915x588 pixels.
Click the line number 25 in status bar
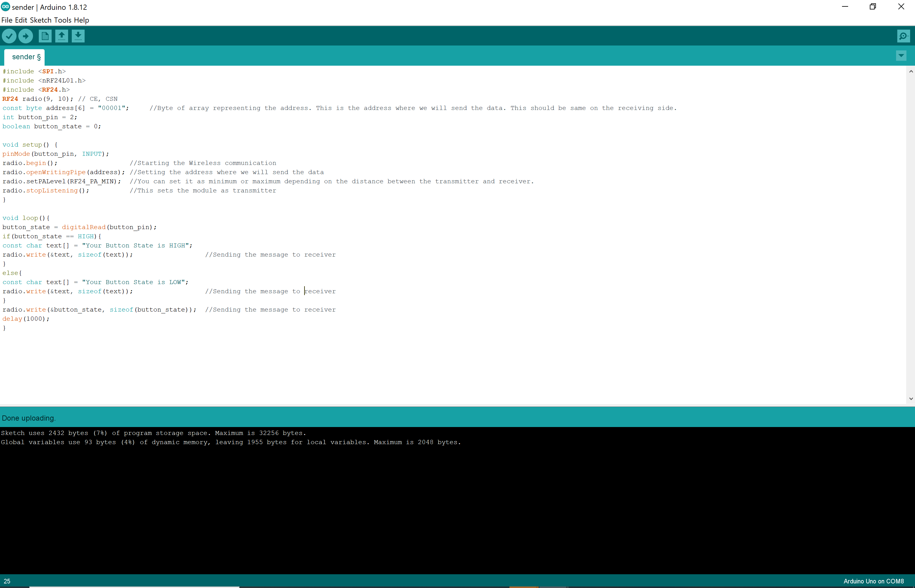pos(7,581)
